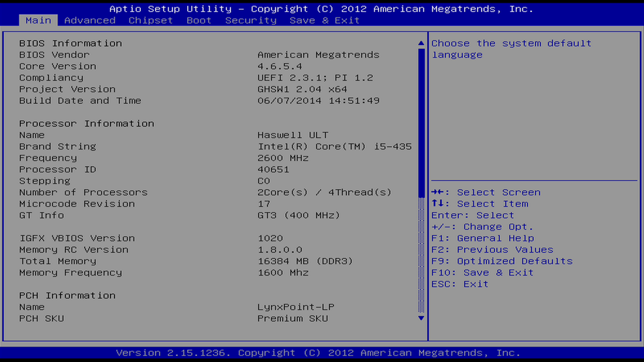This screenshot has height=362, width=644.
Task: Click the '1.8.0.0' memory RC value
Action: pyautogui.click(x=280, y=250)
